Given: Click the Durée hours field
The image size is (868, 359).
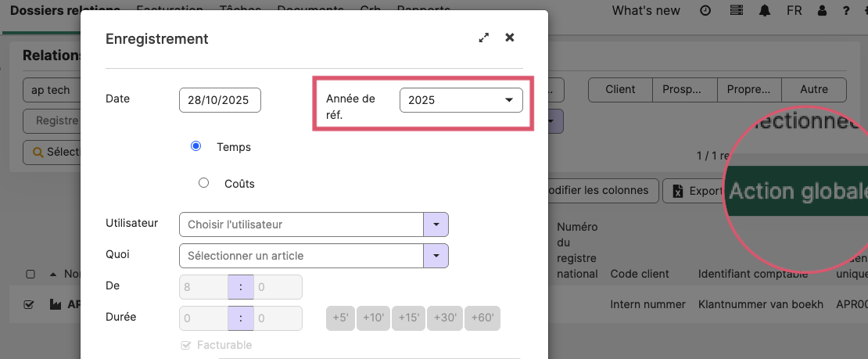Looking at the screenshot, I should (x=204, y=318).
